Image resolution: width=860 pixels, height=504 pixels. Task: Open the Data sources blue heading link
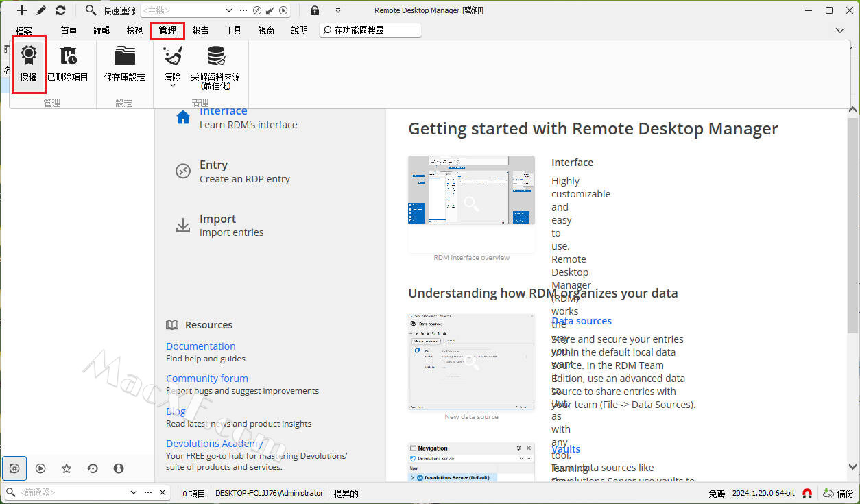pyautogui.click(x=582, y=321)
